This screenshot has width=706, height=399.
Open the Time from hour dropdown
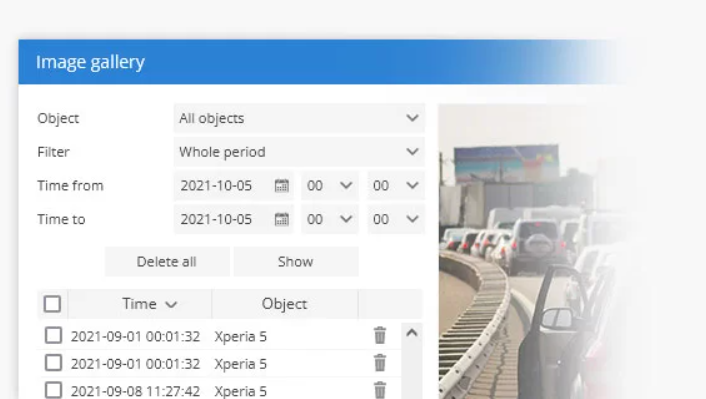point(330,186)
